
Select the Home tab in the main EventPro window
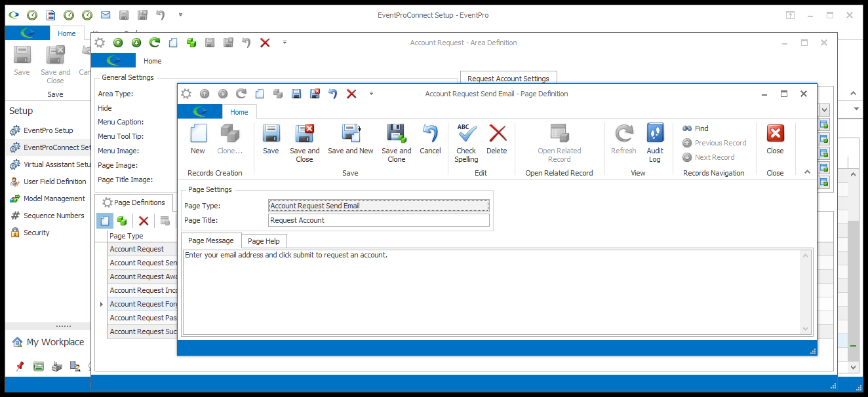67,33
